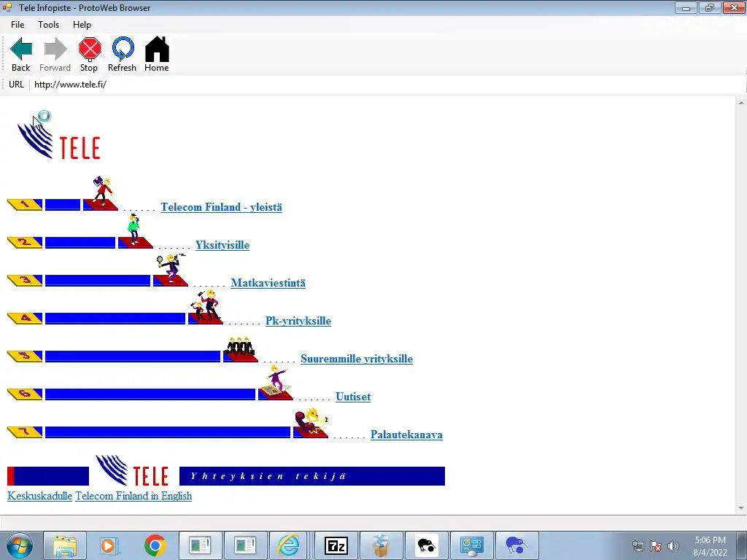This screenshot has height=560, width=747.
Task: Open the Windows Start menu
Action: click(20, 545)
